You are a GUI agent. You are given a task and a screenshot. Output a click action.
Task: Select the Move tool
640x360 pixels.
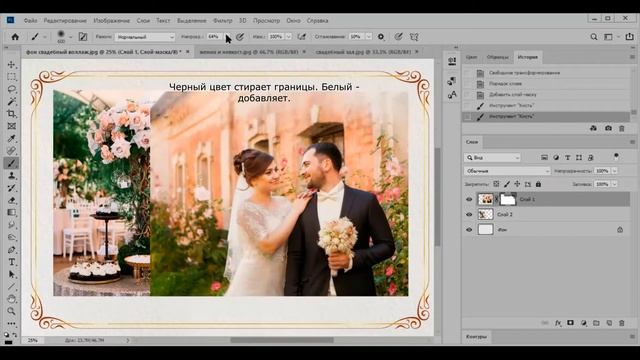click(x=11, y=64)
